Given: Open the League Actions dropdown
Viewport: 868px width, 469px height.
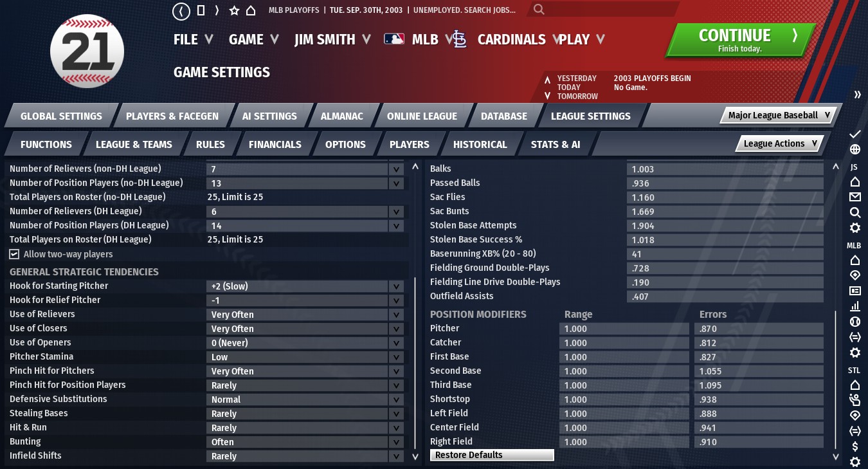Looking at the screenshot, I should pos(780,143).
